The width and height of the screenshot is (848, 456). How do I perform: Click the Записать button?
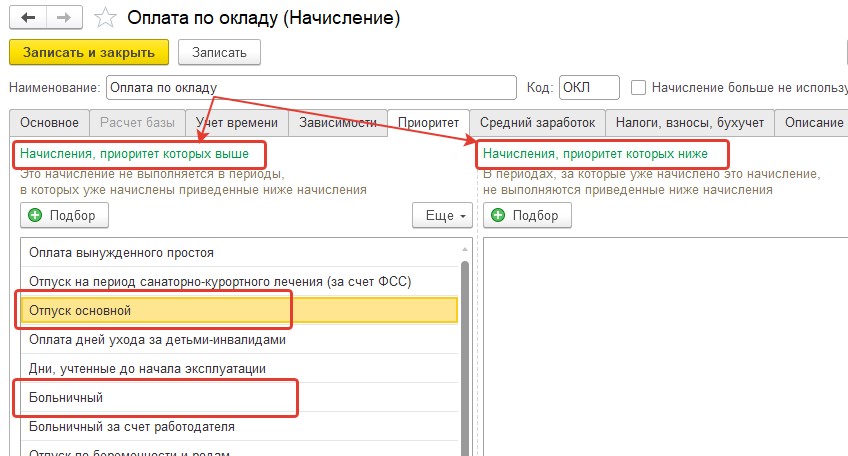220,52
